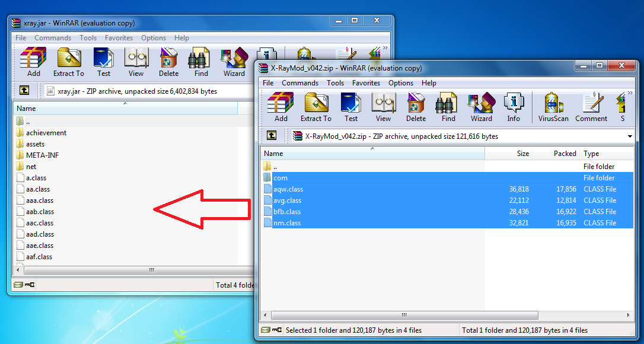Click Test icon in xray.jar window
The image size is (644, 344).
(104, 62)
